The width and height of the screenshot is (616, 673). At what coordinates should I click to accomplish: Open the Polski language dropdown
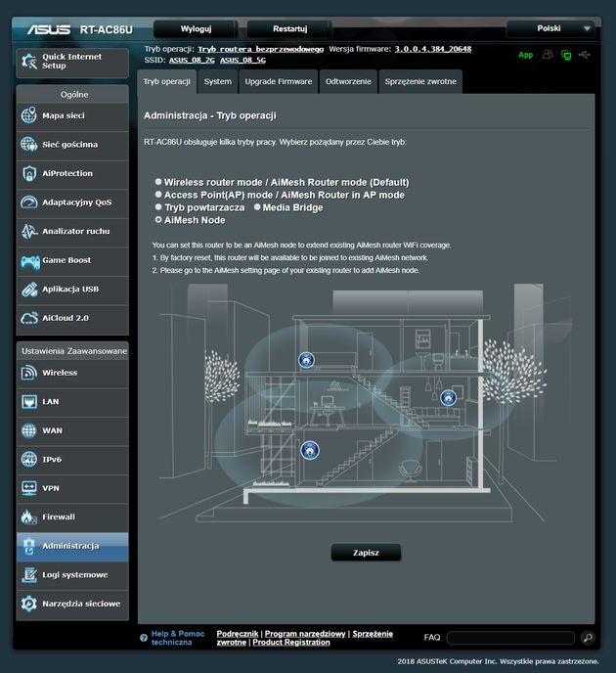(x=550, y=28)
